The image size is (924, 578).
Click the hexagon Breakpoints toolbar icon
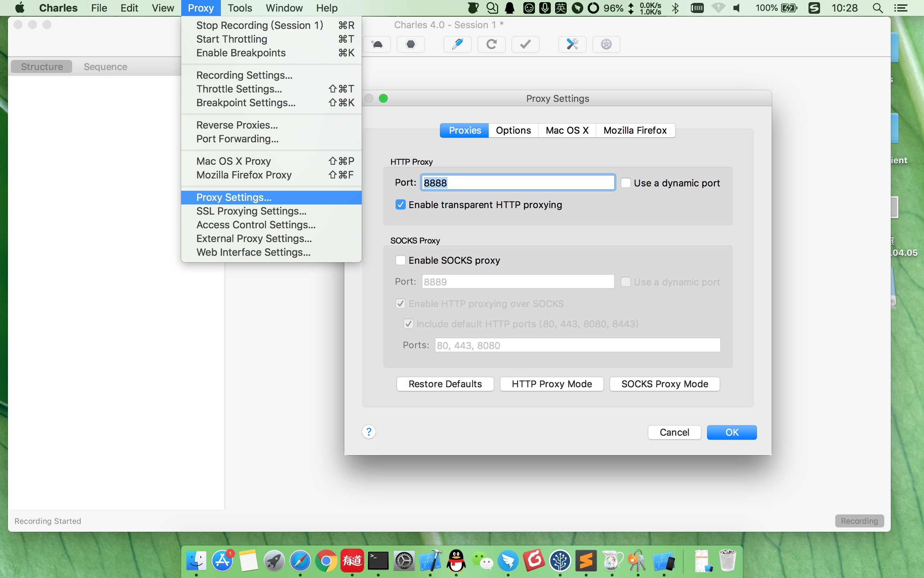pos(410,44)
